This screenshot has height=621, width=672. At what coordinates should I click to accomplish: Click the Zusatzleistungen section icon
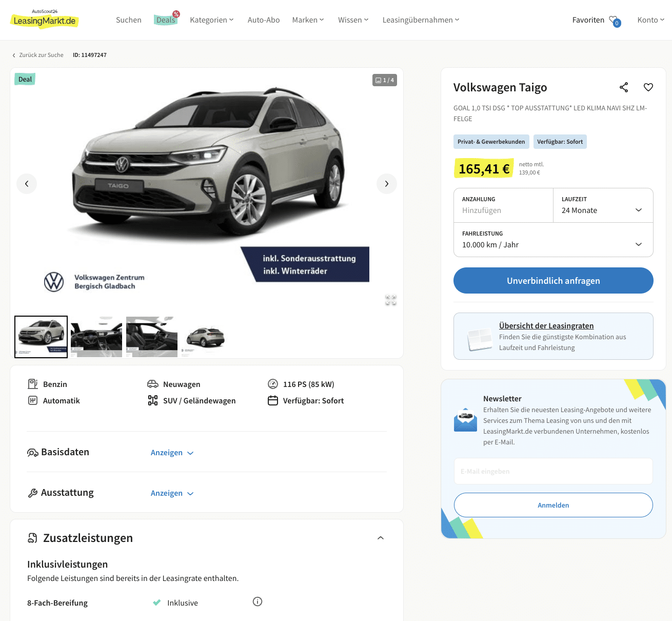[33, 538]
